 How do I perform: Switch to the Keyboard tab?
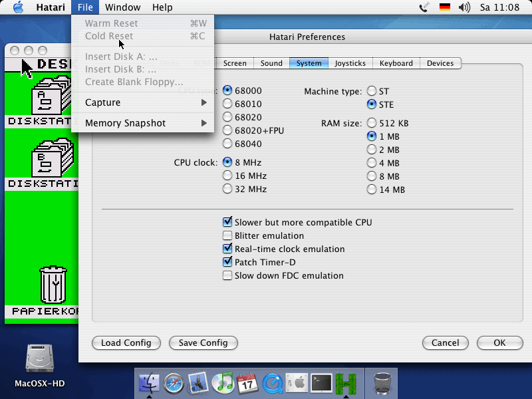pyautogui.click(x=396, y=63)
